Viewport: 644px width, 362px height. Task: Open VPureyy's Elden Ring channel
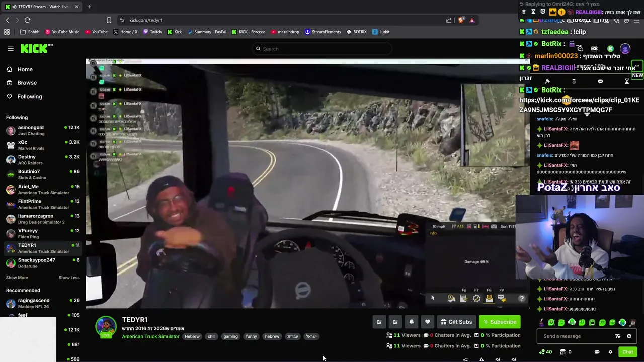(43, 233)
